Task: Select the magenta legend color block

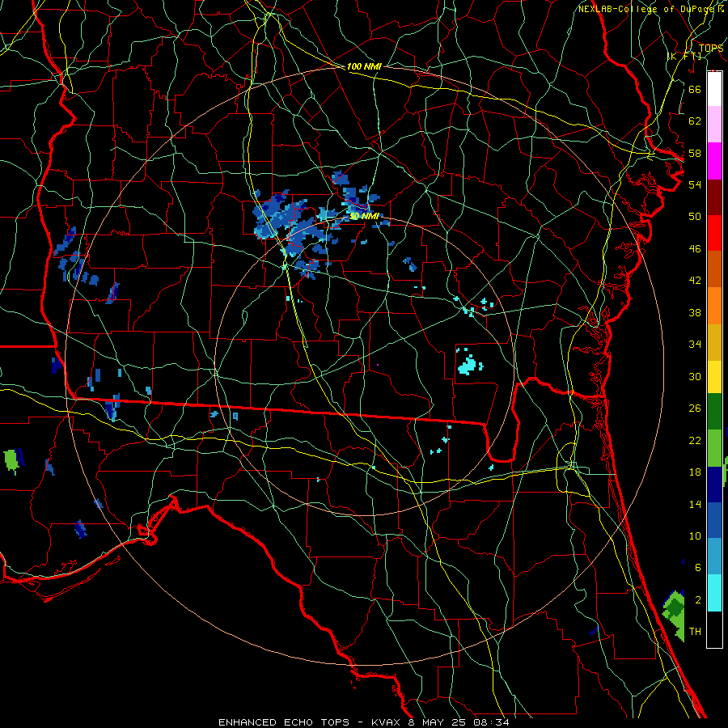Action: pos(714,161)
